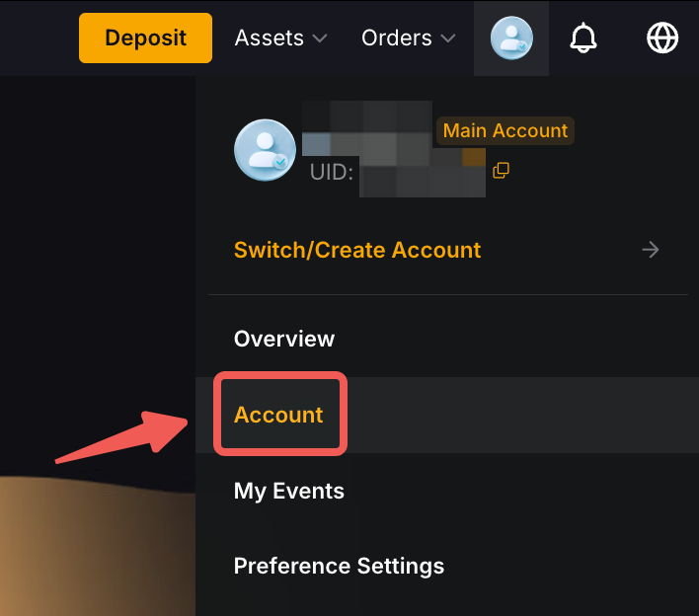Open Preference Settings
This screenshot has height=616, width=699.
click(339, 567)
